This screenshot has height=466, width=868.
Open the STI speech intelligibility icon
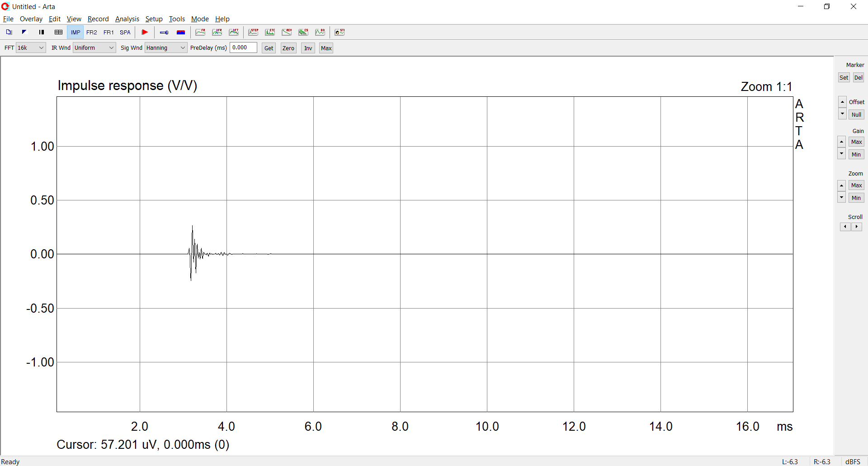pos(340,32)
